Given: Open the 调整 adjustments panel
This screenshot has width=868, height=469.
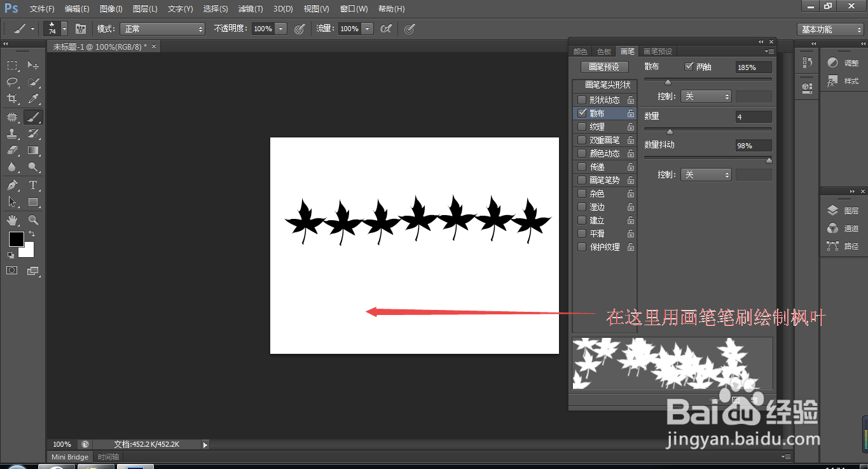Looking at the screenshot, I should pos(843,63).
